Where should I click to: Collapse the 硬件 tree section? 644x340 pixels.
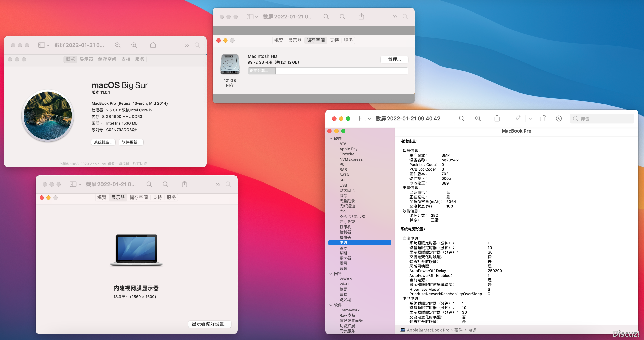pyautogui.click(x=331, y=139)
